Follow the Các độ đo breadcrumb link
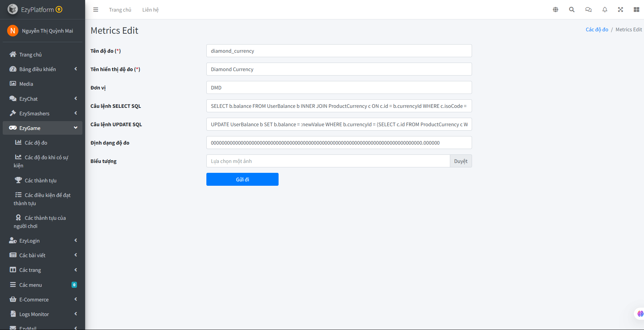The height and width of the screenshot is (330, 644). 597,29
